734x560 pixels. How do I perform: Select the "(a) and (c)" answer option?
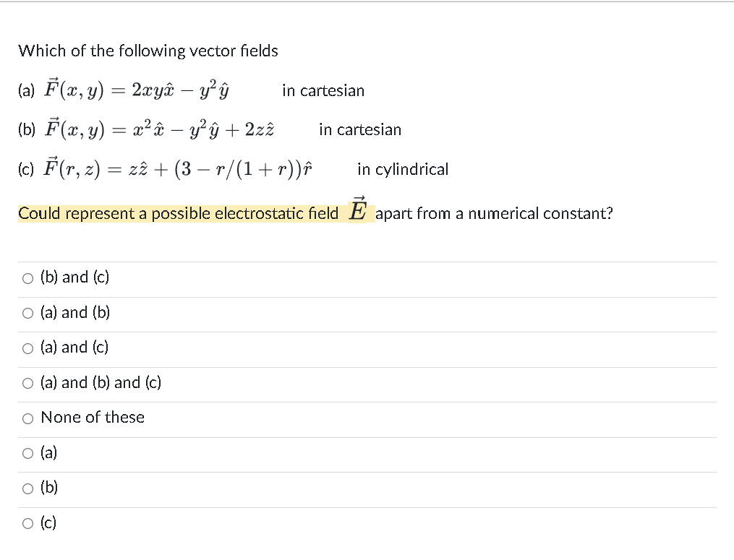(x=27, y=348)
